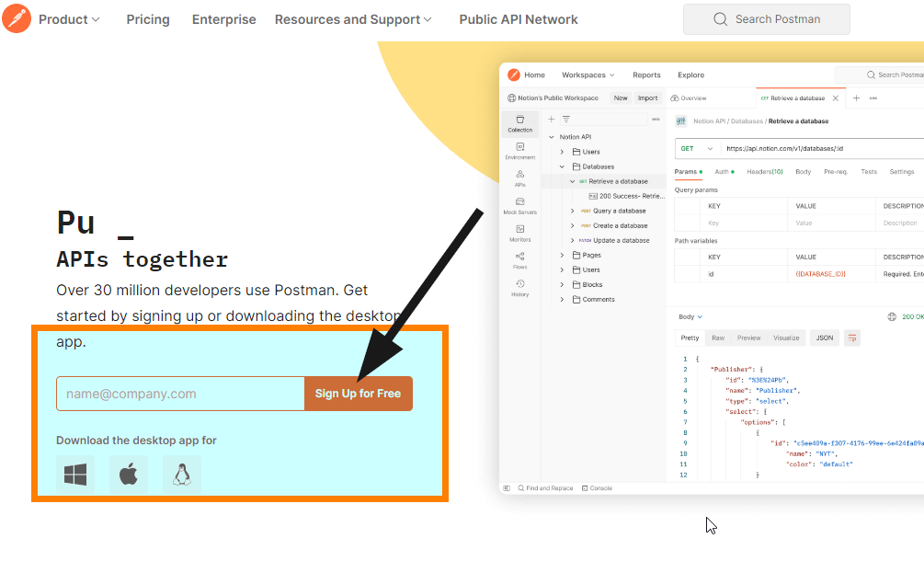Screen dimensions: 924x561
Task: Click the Search Postman website field
Action: 766,19
